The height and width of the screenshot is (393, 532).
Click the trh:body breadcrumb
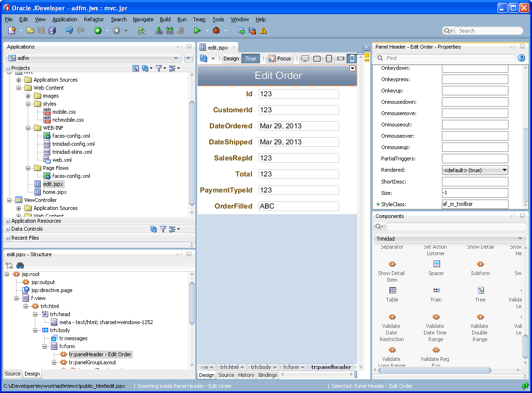click(x=261, y=367)
